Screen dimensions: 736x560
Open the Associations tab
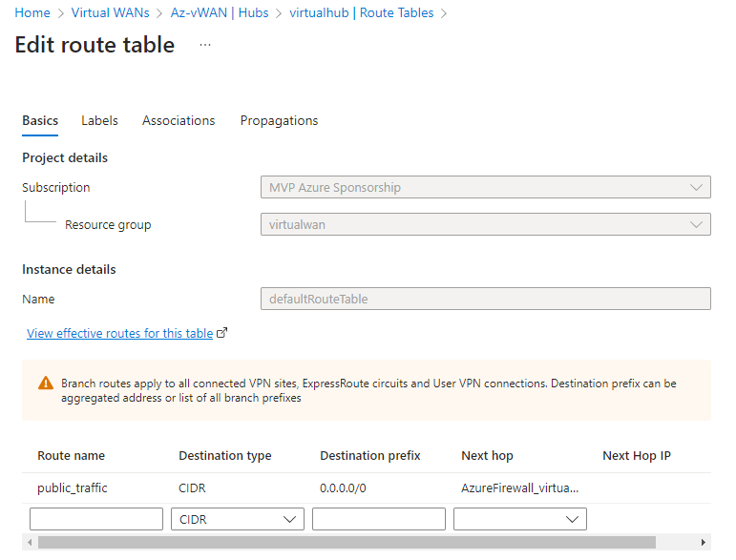point(179,120)
